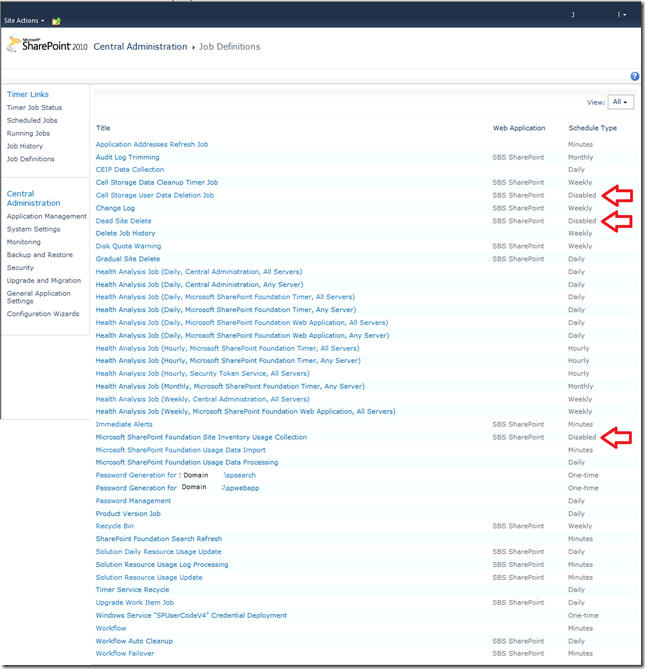Open Health Analysis Job Hourly Security Token Service
645x669 pixels.
(x=203, y=373)
